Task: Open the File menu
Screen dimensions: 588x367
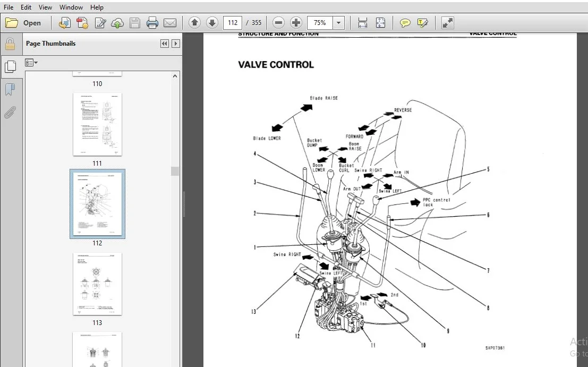Action: tap(8, 7)
